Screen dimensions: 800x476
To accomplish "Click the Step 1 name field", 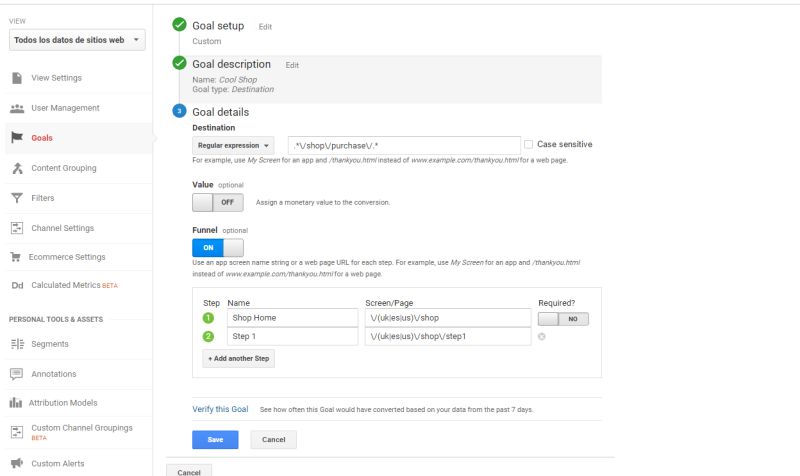I will (293, 336).
